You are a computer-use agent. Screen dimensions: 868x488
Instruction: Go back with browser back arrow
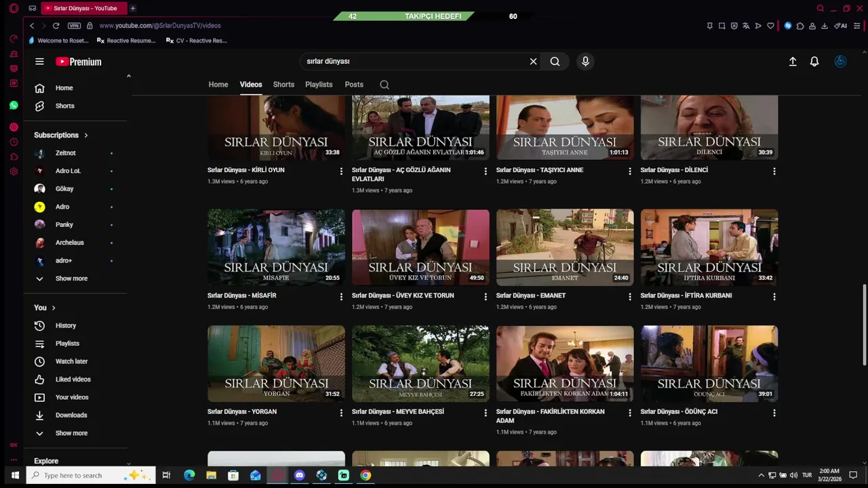tap(32, 26)
